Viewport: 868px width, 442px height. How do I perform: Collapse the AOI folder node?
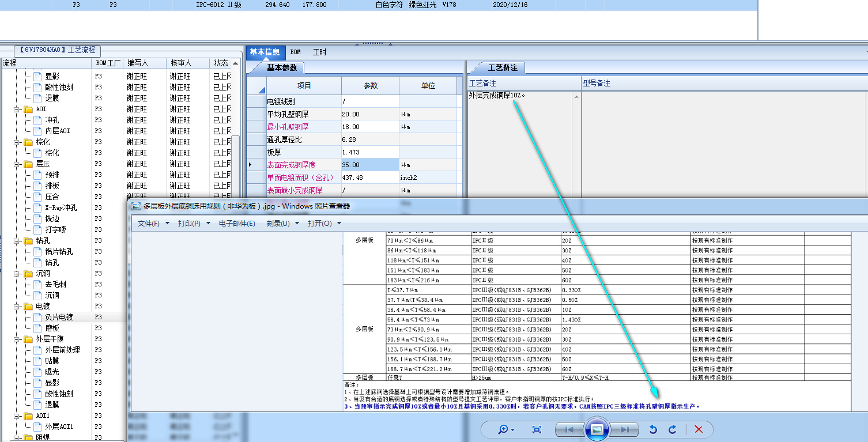tap(18, 109)
